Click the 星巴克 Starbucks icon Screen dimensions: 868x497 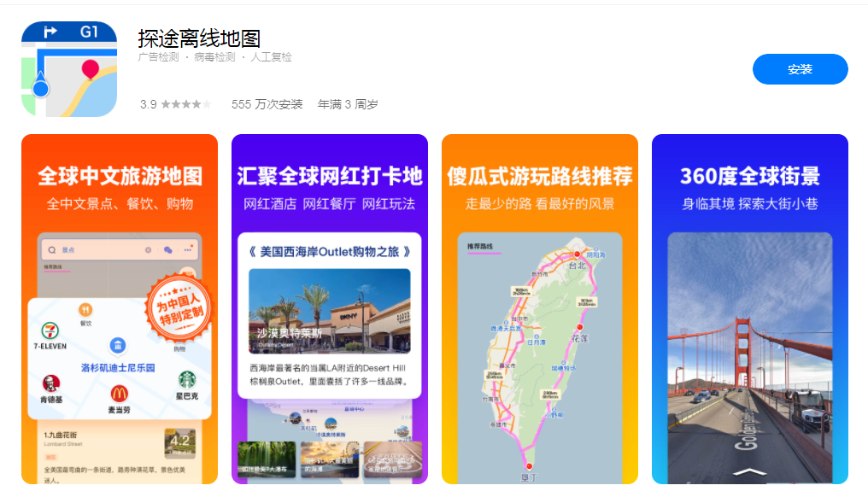click(x=187, y=380)
